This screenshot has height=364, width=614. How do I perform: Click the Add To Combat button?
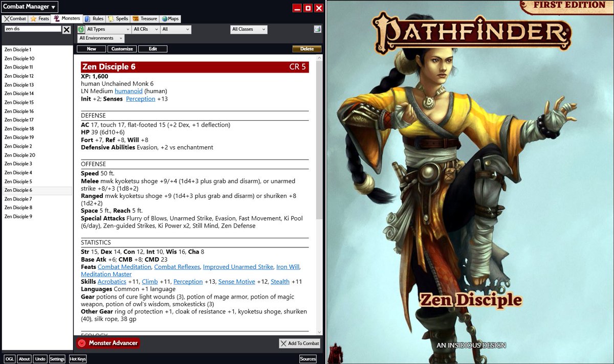[x=300, y=344]
